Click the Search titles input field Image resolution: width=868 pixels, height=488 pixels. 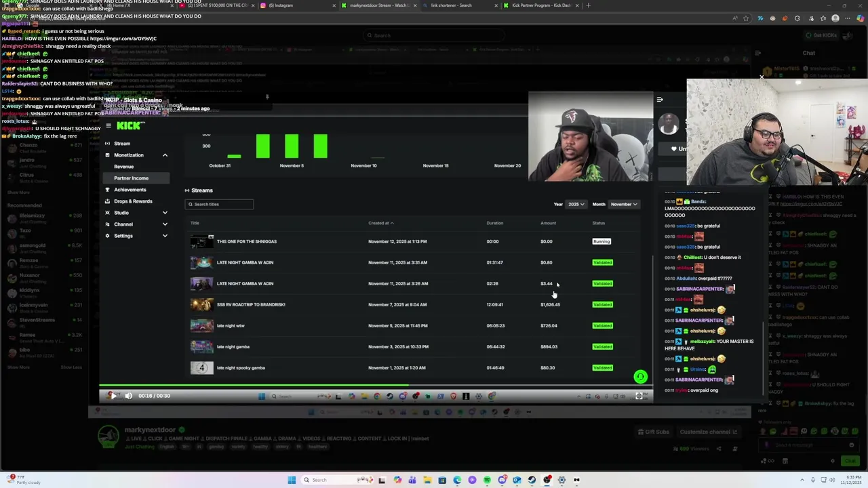pos(219,204)
